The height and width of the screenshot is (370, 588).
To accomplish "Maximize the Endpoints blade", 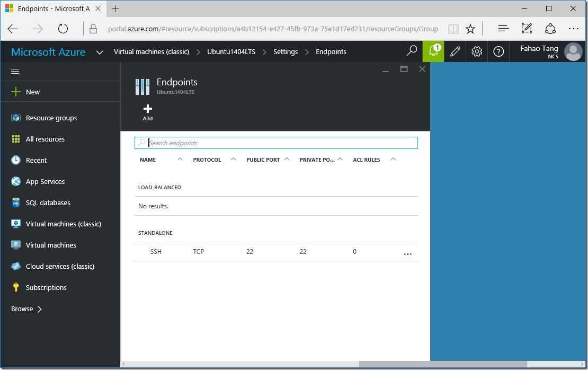I will [x=404, y=69].
